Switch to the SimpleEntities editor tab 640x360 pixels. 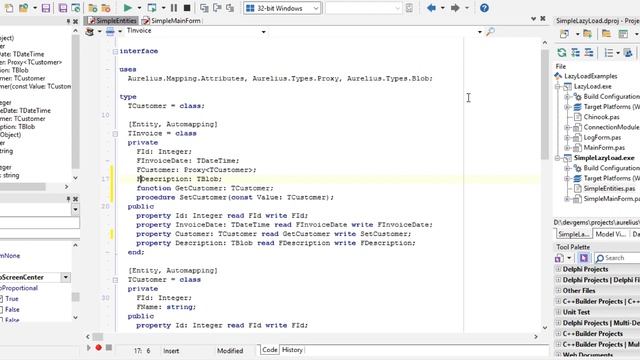coord(112,20)
